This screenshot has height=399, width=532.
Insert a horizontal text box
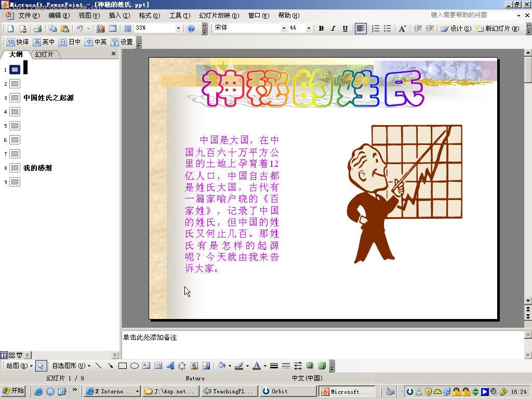pyautogui.click(x=146, y=365)
